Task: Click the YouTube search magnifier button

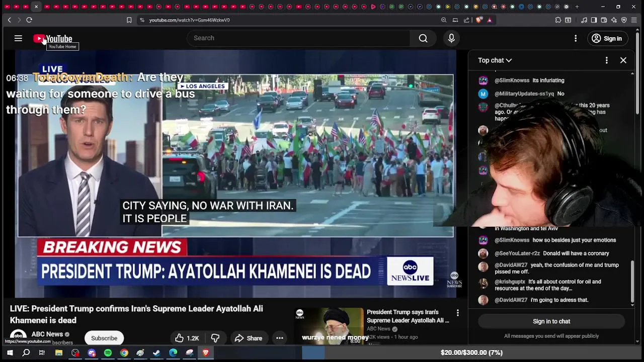Action: click(x=423, y=38)
